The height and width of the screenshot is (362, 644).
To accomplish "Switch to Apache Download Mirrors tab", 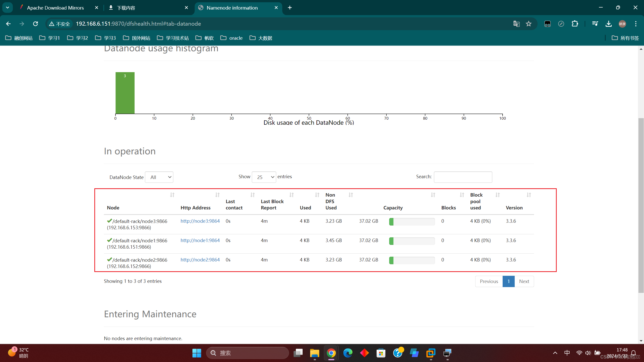I will pos(55,8).
